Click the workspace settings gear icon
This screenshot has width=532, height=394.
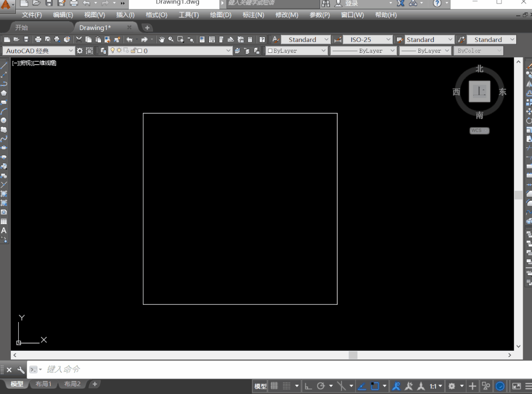(x=80, y=51)
